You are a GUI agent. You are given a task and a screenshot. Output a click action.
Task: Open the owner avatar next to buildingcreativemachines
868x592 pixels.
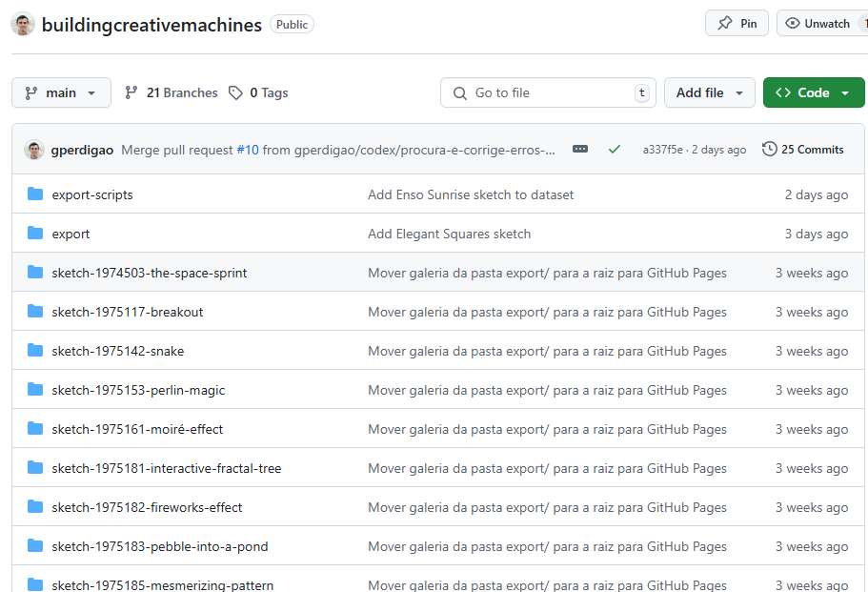point(23,25)
